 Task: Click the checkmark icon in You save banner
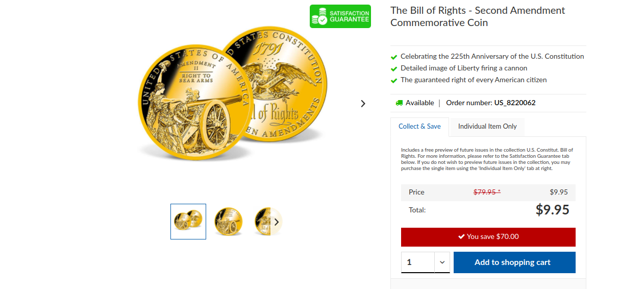tap(461, 236)
